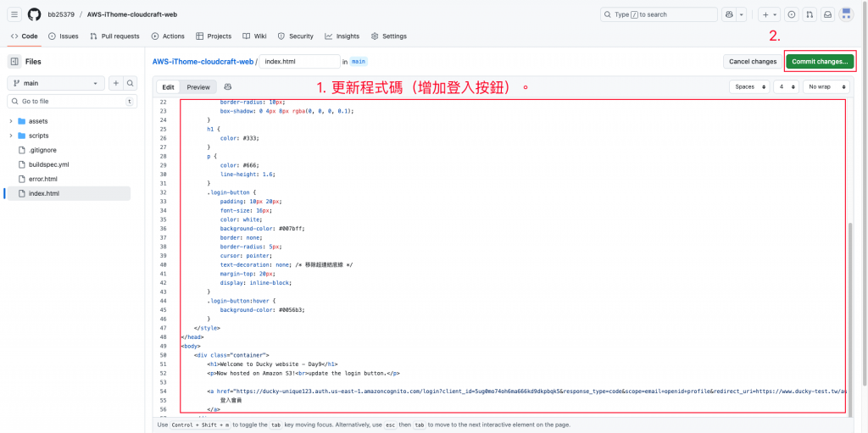868x433 pixels.
Task: Click the file search magnifier icon
Action: [x=130, y=83]
